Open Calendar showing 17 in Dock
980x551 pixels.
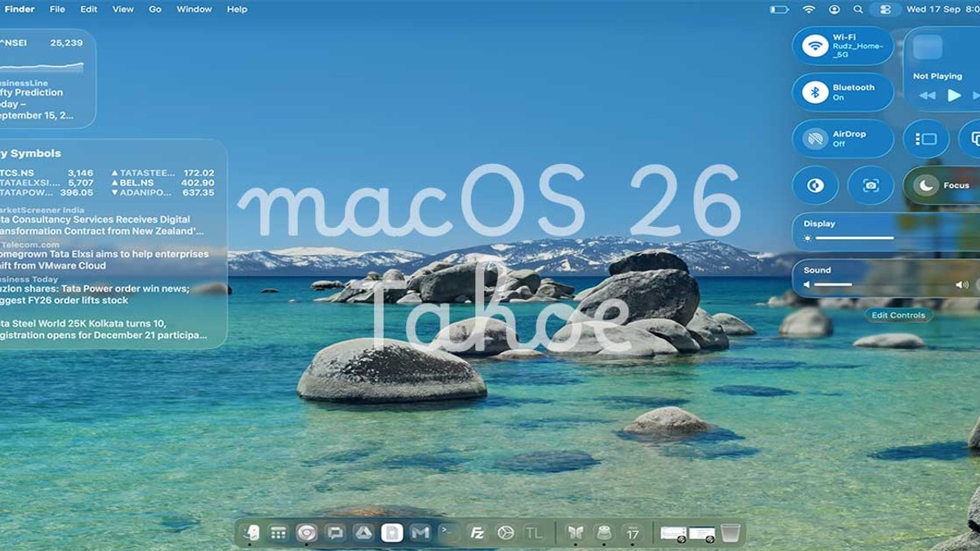pos(632,533)
